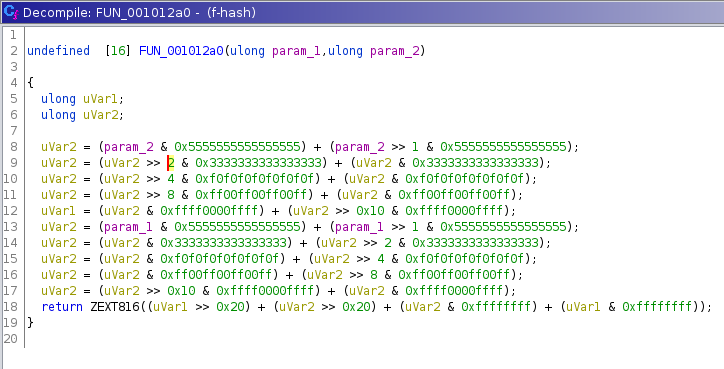Click first 0x20 on line 18
Image resolution: width=724 pixels, height=369 pixels.
coord(230,307)
